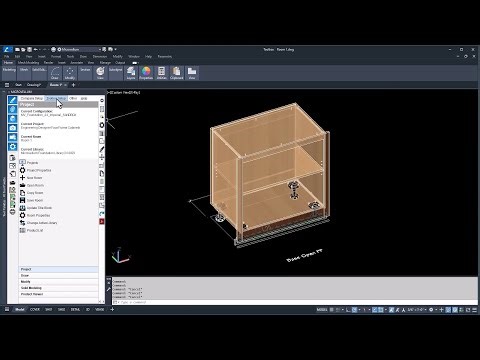Toggle snap mode in status bar
Screen dimensions: 480x360
(x=338, y=310)
